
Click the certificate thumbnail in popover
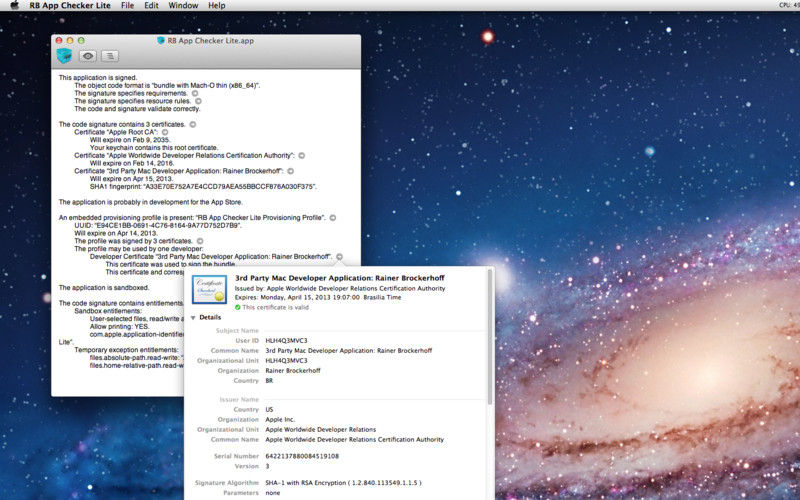(x=209, y=290)
